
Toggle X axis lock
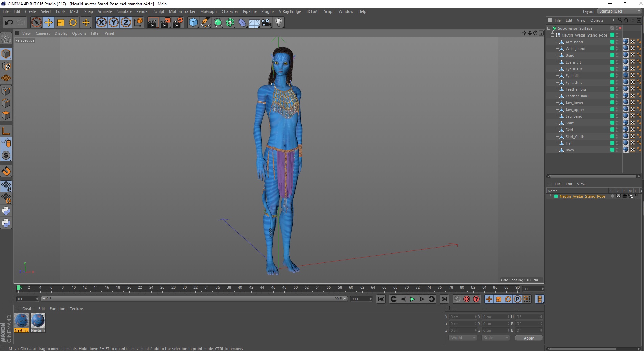coord(101,22)
